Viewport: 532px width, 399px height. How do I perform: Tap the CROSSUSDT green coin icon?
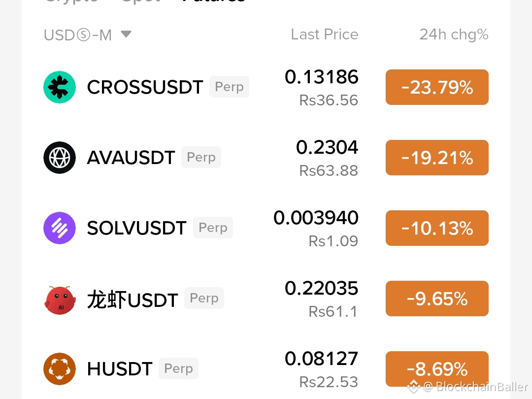click(x=60, y=87)
